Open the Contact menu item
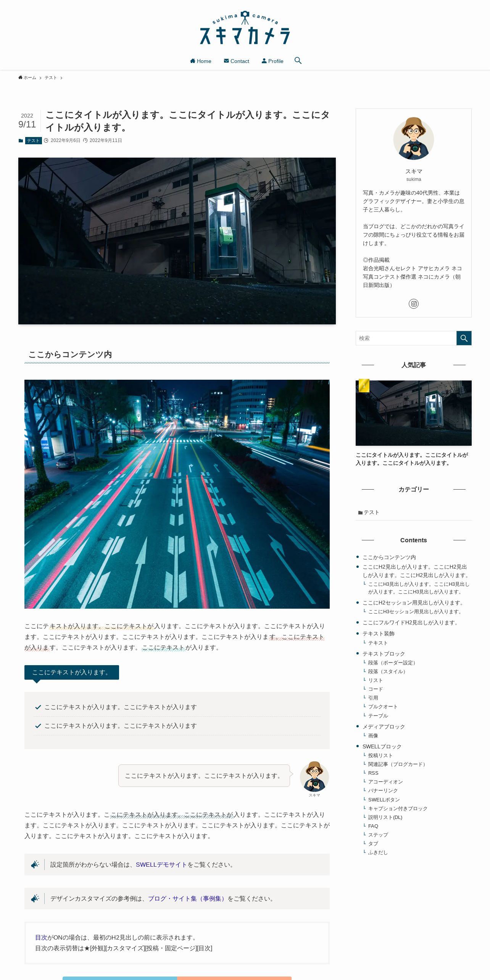 pos(237,61)
